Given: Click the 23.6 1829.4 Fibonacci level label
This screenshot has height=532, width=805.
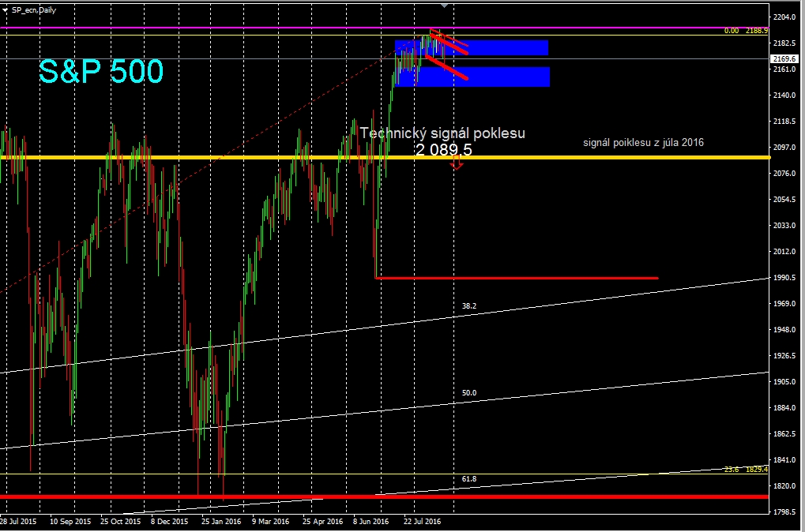Looking at the screenshot, I should tap(746, 470).
